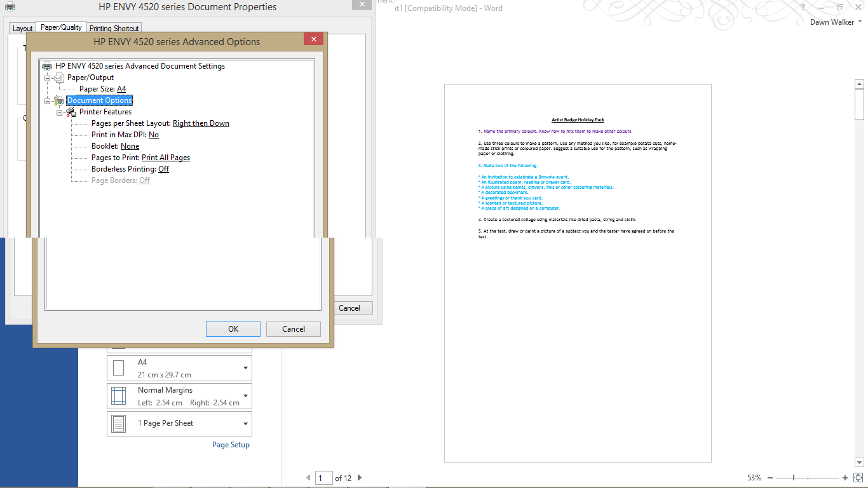Click the A4 paper size icon in Word
868x488 pixels.
coord(118,368)
